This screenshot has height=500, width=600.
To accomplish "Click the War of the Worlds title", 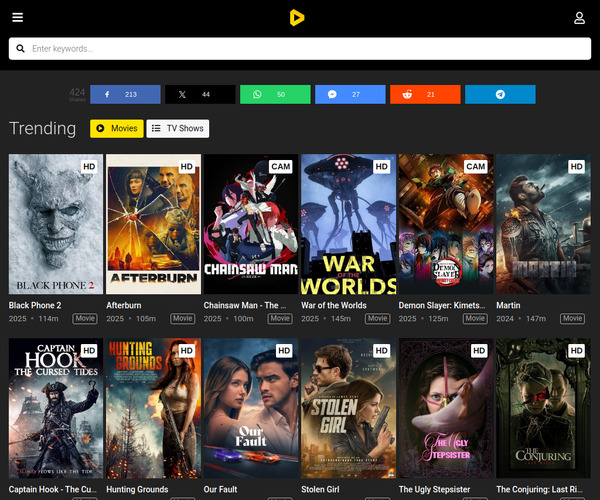I will click(x=334, y=305).
